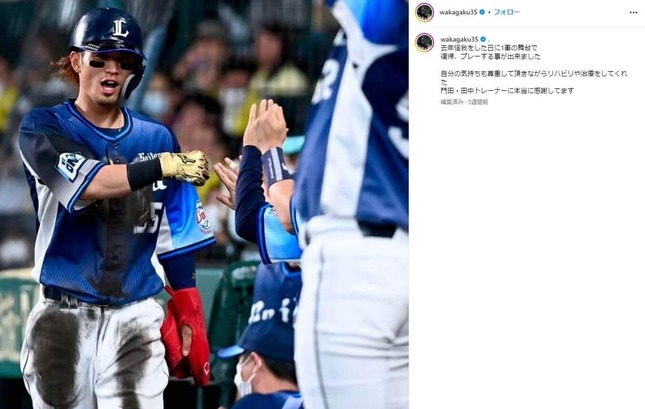
Task: Click the masked staff member wearing a cap
Action: tap(263, 362)
